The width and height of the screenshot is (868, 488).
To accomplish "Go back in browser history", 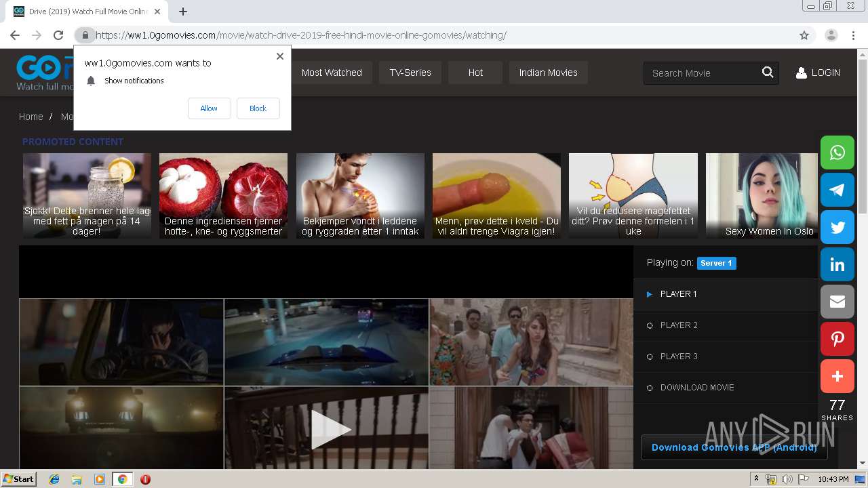I will click(15, 35).
